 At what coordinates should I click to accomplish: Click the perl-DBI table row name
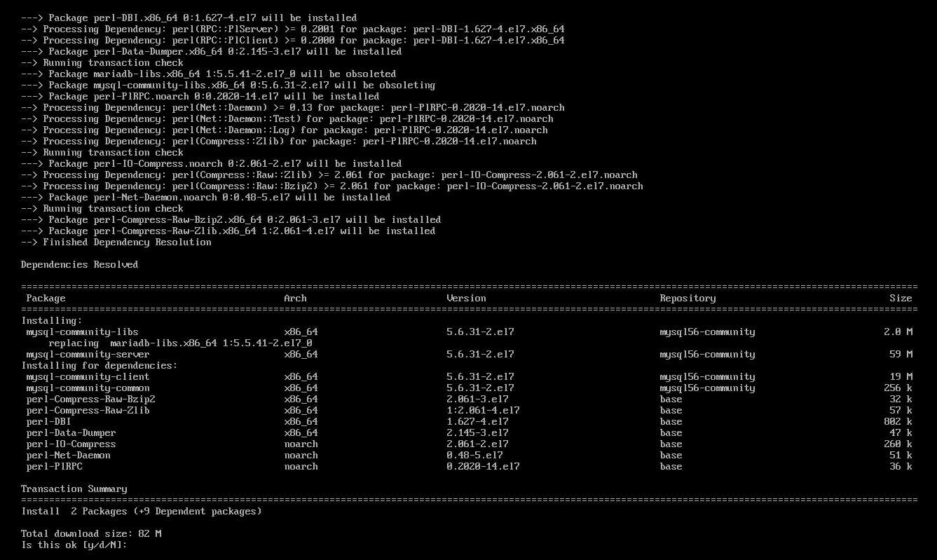coord(49,421)
